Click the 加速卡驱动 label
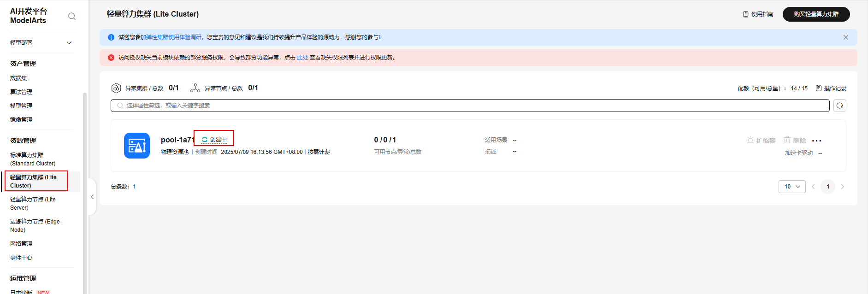The image size is (868, 294). pyautogui.click(x=799, y=153)
